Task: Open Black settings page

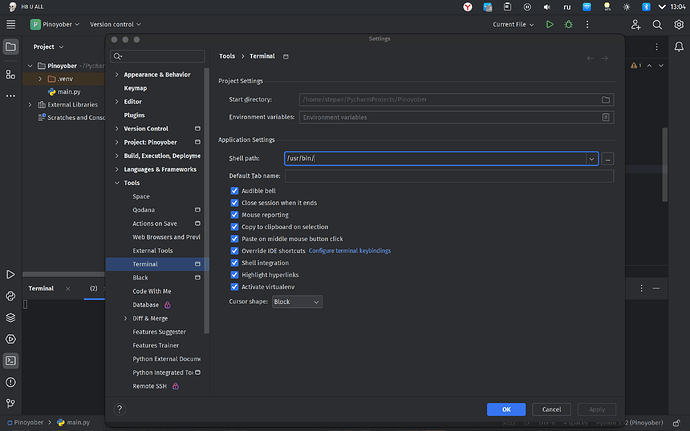Action: tap(140, 278)
